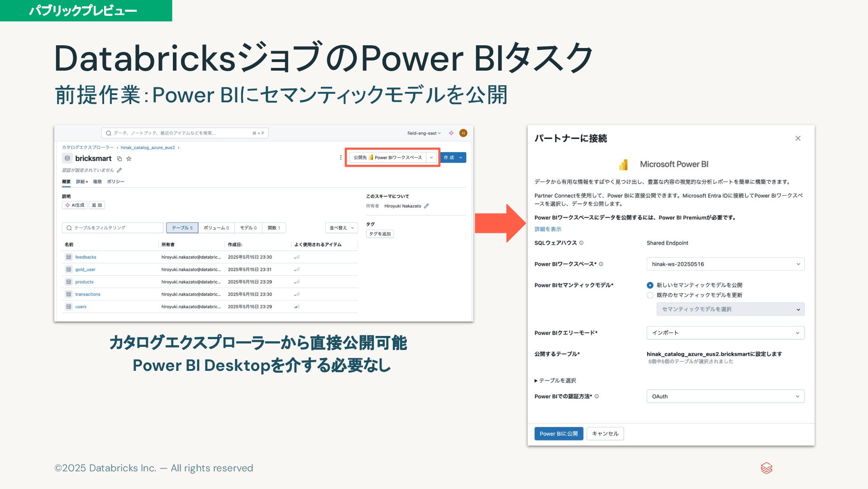868x489 pixels.
Task: Click the popularity bars icon for products
Action: pyautogui.click(x=297, y=282)
